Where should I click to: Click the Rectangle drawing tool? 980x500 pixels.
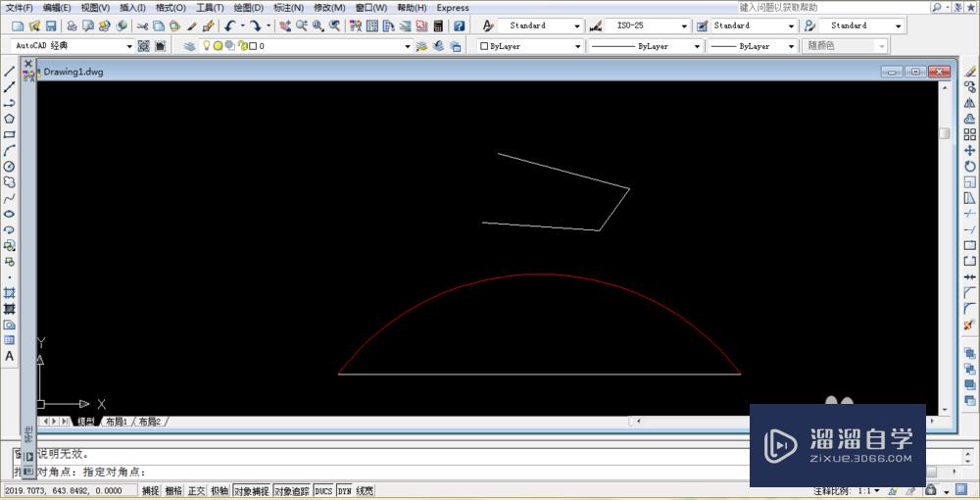[9, 134]
